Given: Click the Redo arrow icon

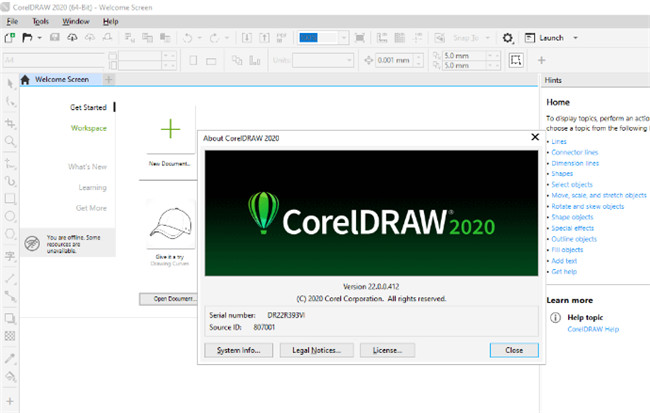Looking at the screenshot, I should point(214,38).
